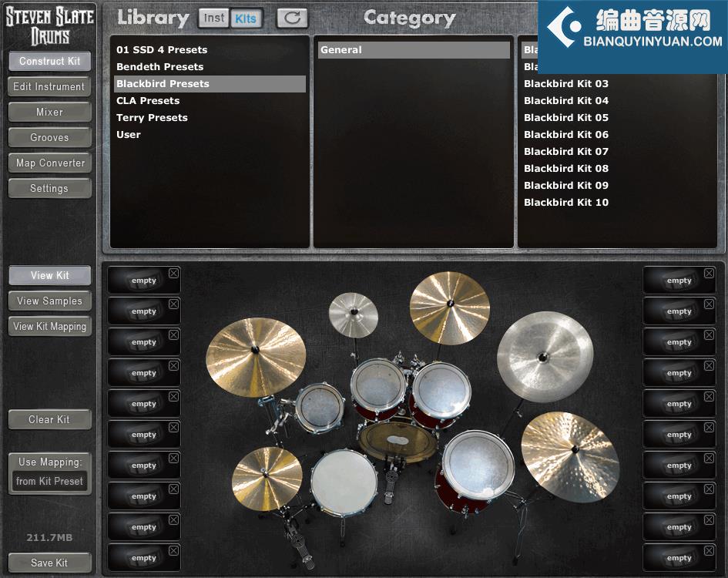Switch to the Mixer page
728x578 pixels.
point(49,112)
